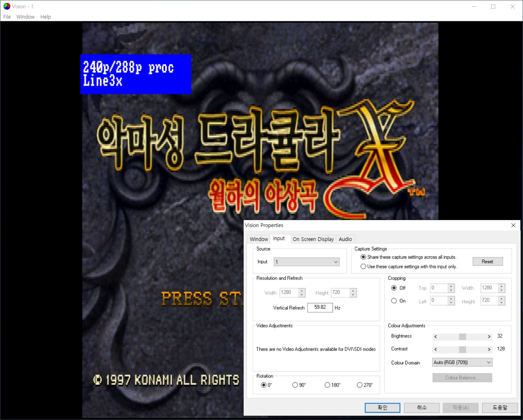The image size is (523, 420).
Task: Increase Cropping Left with up arrow
Action: pos(451,298)
